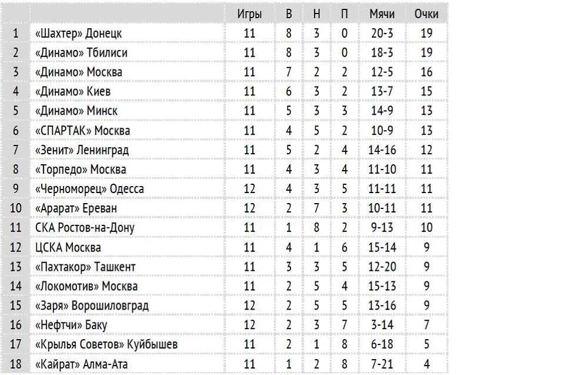Click the Мячи column header
The height and width of the screenshot is (375, 588).
382,14
